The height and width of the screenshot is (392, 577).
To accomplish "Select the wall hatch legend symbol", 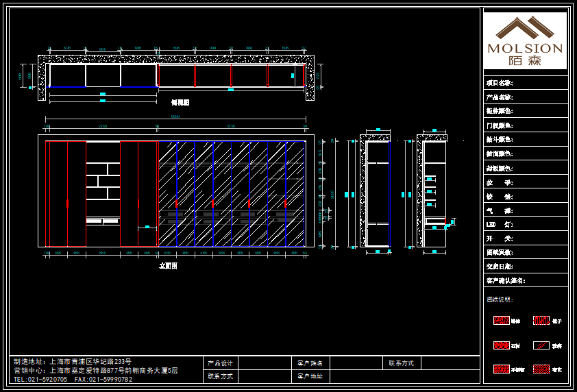I will click(x=501, y=321).
